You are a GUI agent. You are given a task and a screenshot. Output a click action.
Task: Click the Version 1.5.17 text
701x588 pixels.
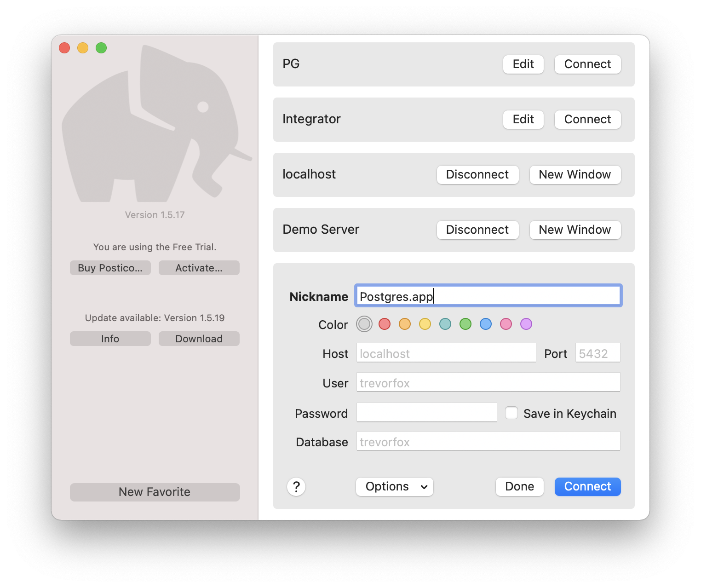pyautogui.click(x=155, y=215)
